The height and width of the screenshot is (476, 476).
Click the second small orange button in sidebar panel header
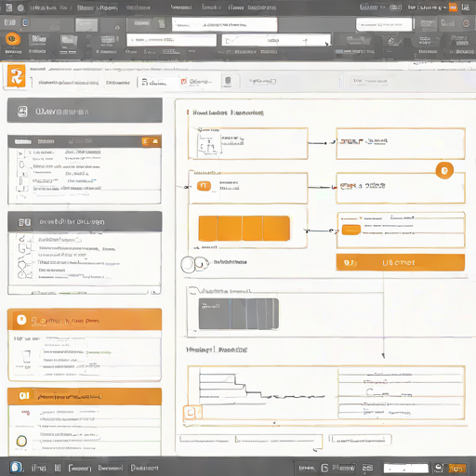click(x=155, y=141)
